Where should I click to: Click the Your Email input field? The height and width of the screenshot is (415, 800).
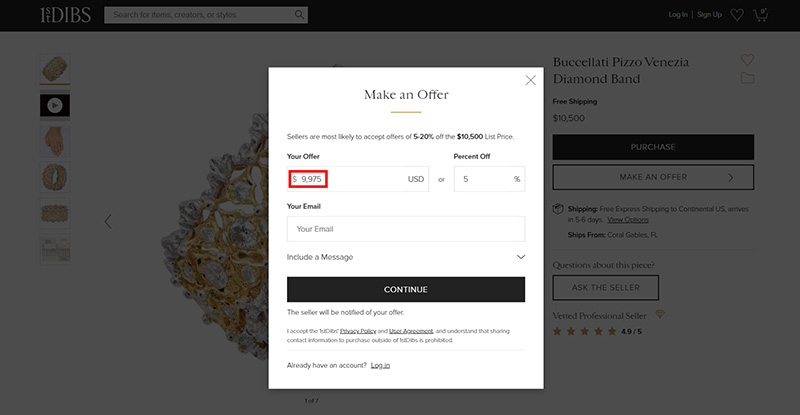pos(406,229)
